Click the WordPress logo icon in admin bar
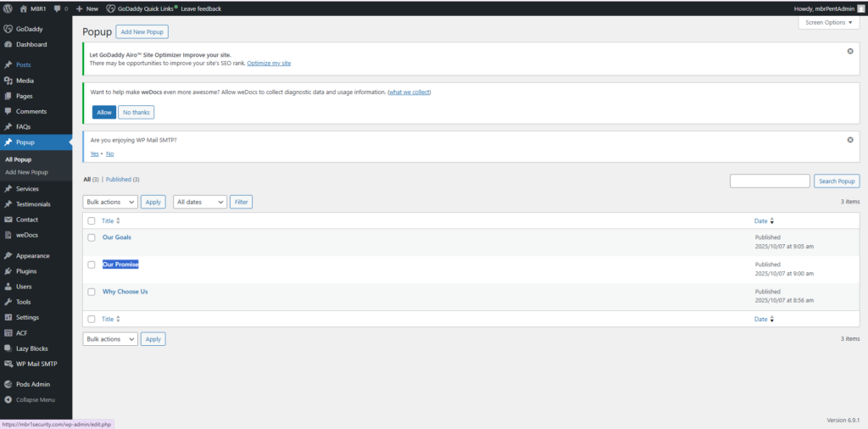 click(8, 8)
